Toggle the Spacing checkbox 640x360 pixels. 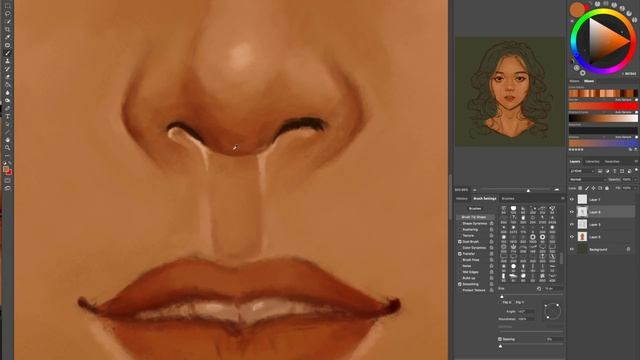500,339
